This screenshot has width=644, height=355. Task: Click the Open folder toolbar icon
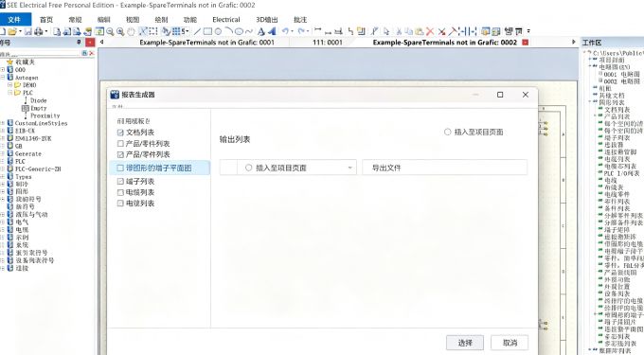[12, 31]
